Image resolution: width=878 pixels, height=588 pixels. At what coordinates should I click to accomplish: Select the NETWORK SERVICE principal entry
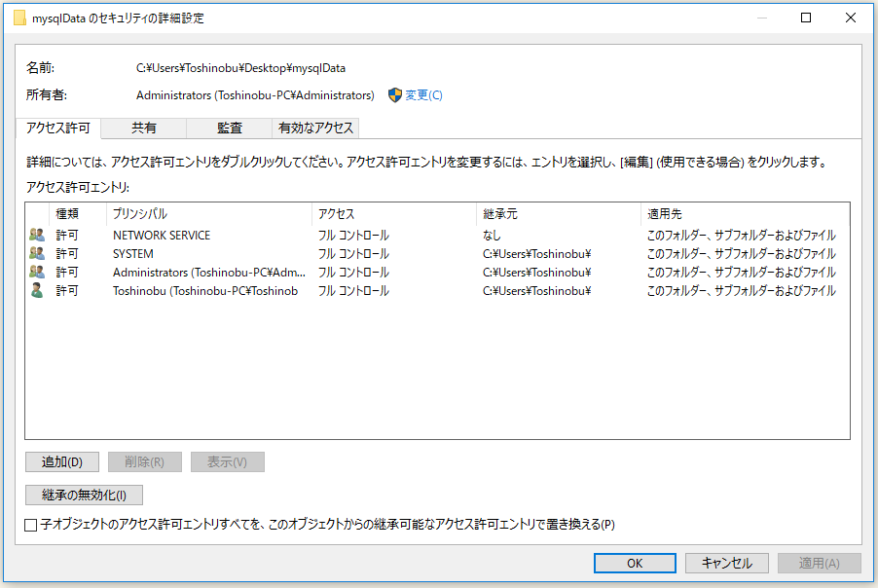(162, 236)
